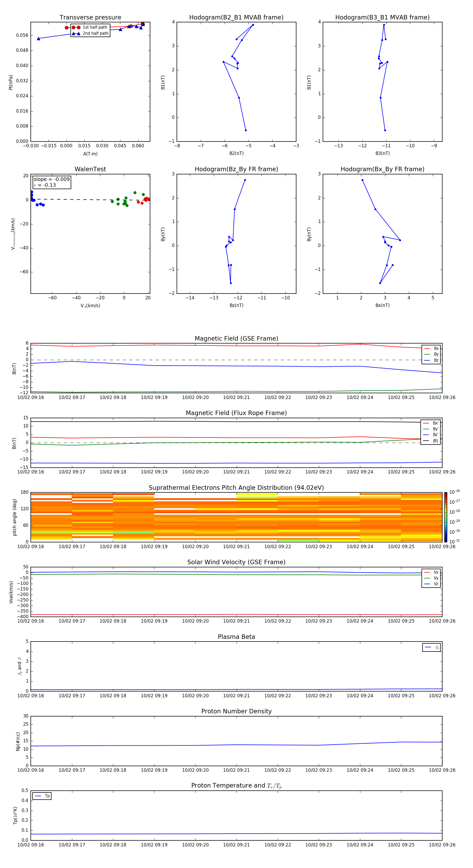Click the "Hodogram(B3_B1 MVAB frame)" title
Viewport: 473px width, 868px height.
click(x=382, y=18)
